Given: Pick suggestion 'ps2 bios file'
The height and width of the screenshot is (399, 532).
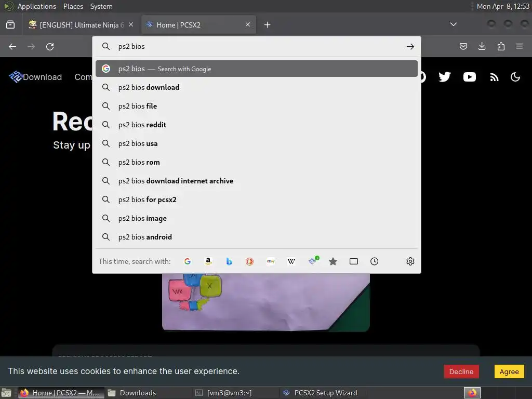Looking at the screenshot, I should pyautogui.click(x=257, y=106).
